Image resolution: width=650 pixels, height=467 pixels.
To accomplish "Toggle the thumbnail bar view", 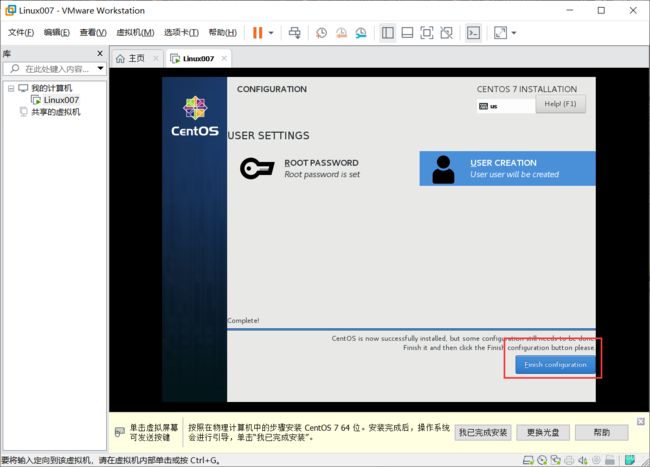I will [x=407, y=33].
